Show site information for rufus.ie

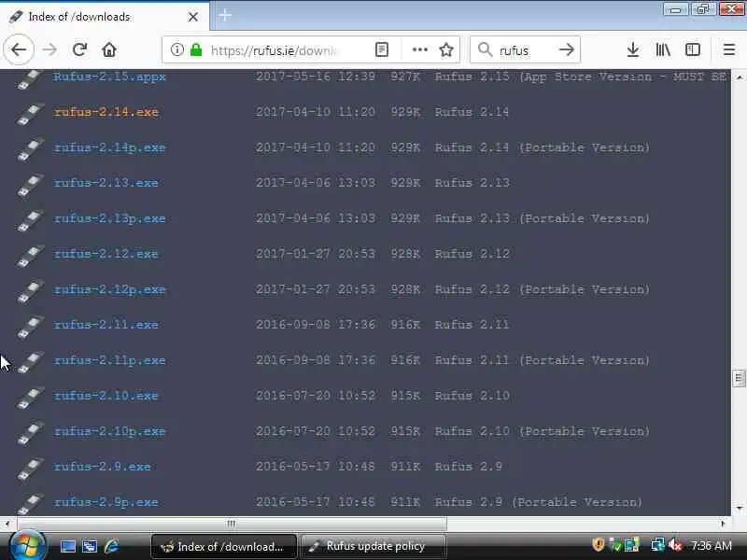point(176,49)
